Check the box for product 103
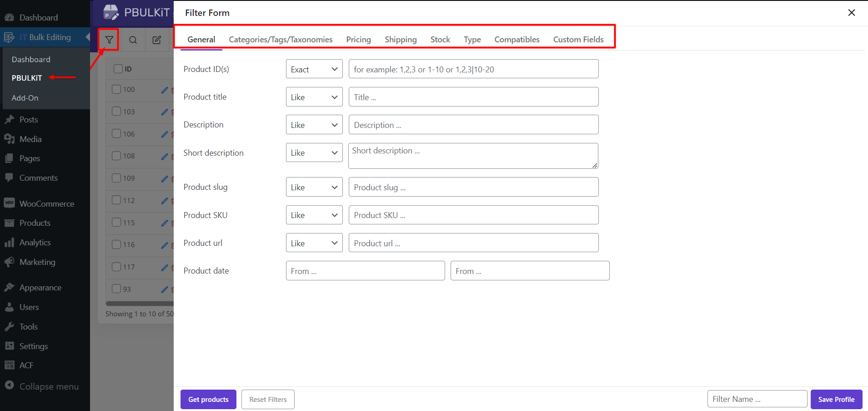The width and height of the screenshot is (868, 411). (x=116, y=111)
